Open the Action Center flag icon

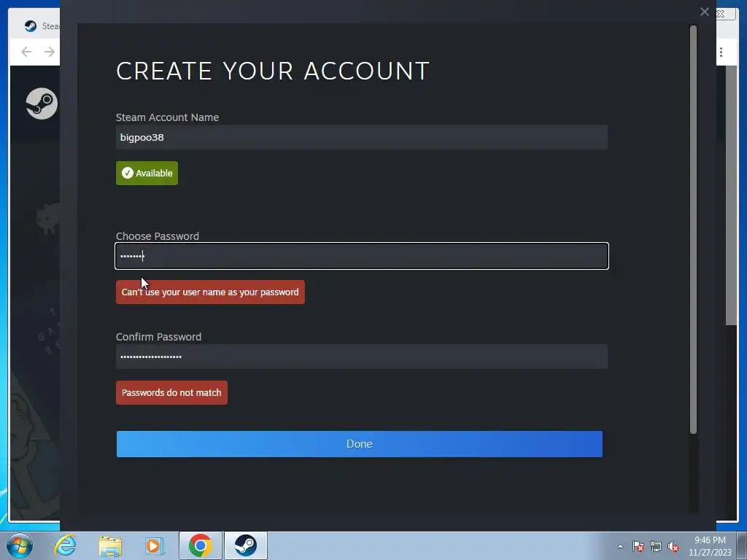pyautogui.click(x=638, y=546)
